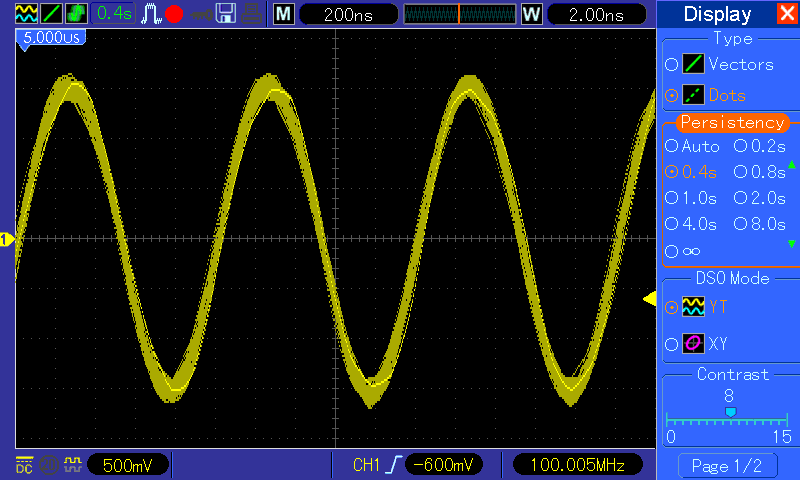Click the waveform YT mode icon in top toolbar

coord(26,13)
